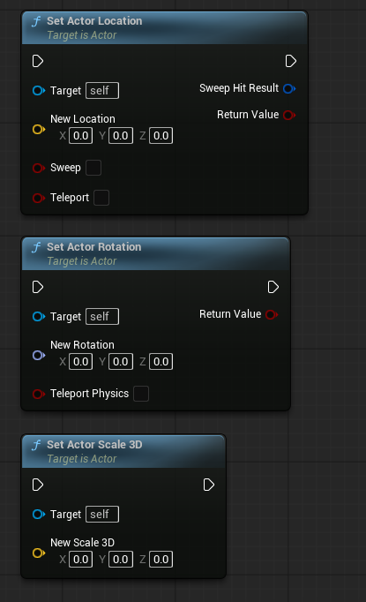The height and width of the screenshot is (602, 366).
Task: Enable the Teleport checkbox
Action: coord(101,198)
